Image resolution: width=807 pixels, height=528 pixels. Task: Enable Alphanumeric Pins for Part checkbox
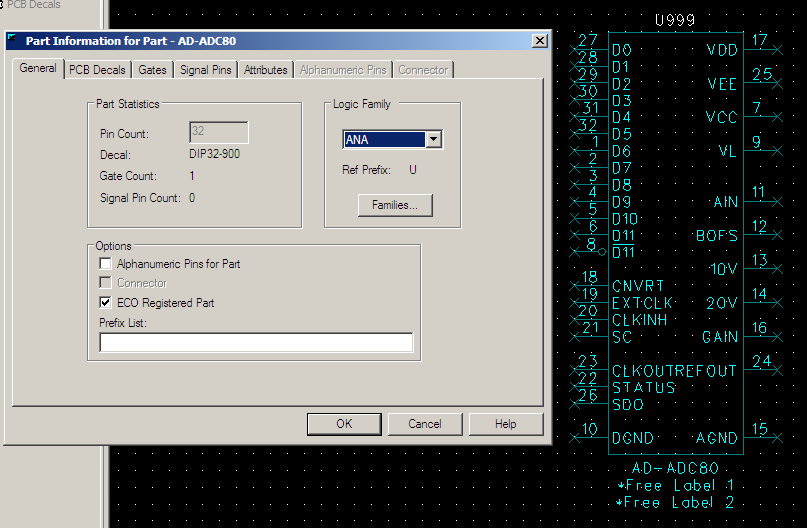point(106,263)
